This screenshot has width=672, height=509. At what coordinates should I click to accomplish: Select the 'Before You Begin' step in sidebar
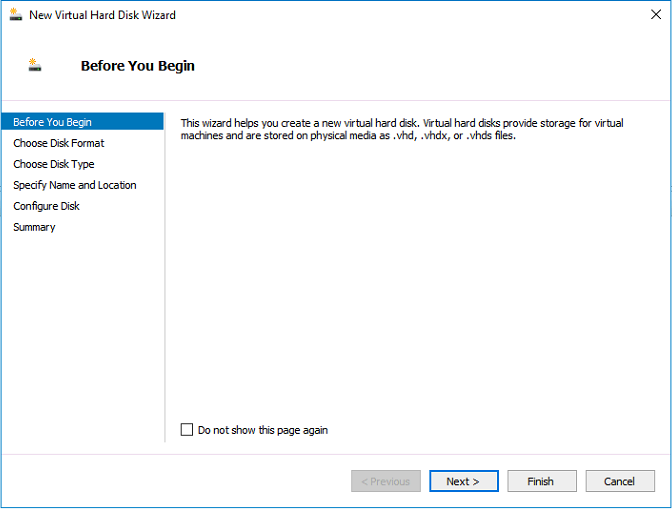click(82, 122)
